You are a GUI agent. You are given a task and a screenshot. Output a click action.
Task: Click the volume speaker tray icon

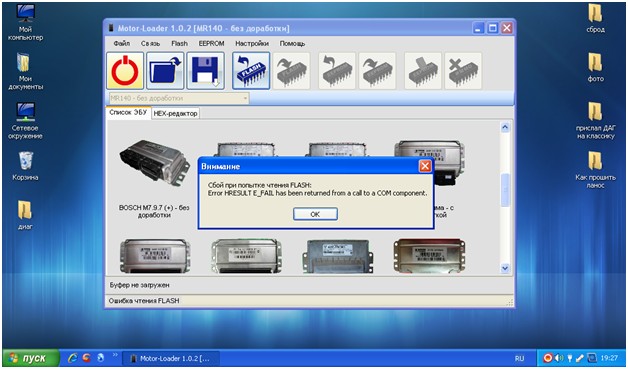pos(559,358)
